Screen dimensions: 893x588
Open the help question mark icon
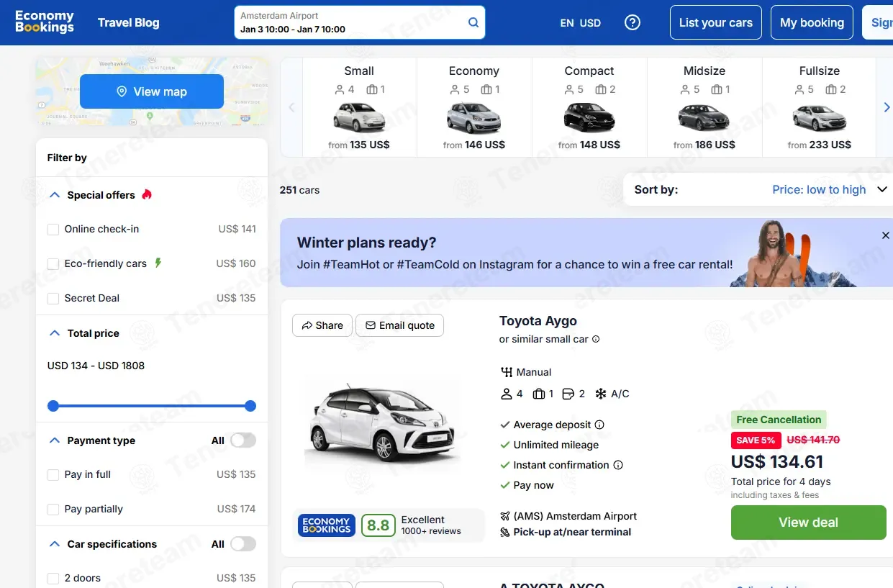[x=633, y=22]
